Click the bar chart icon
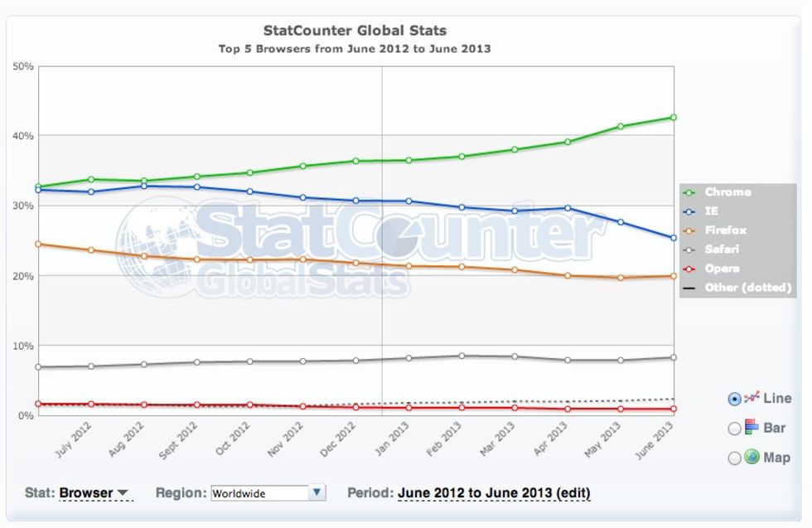The width and height of the screenshot is (812, 528). (x=752, y=428)
